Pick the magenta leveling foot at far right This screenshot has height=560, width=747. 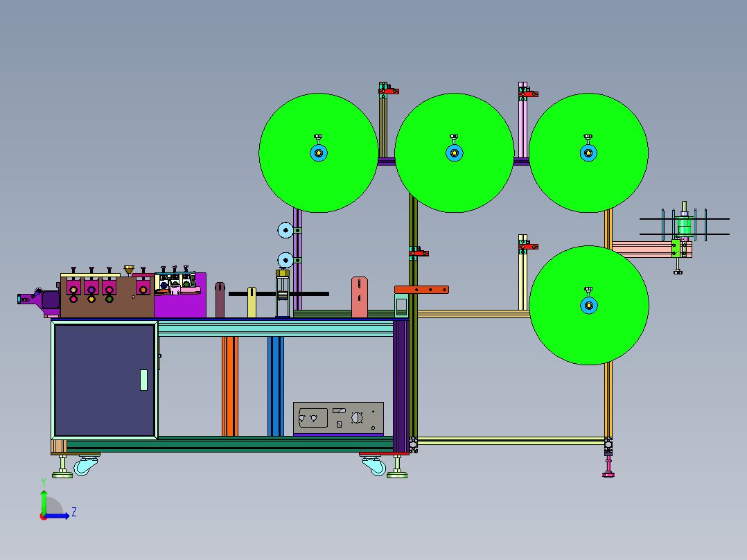[x=608, y=467]
